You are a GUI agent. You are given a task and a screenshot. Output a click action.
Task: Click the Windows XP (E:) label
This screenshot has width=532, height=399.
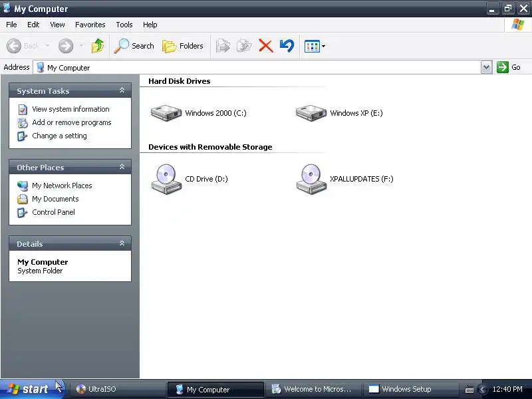point(356,113)
